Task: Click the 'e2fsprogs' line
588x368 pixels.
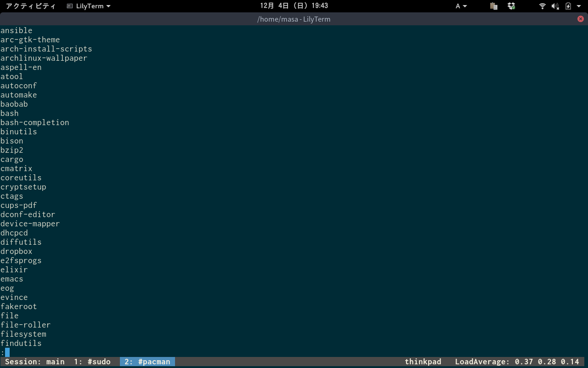Action: coord(21,260)
